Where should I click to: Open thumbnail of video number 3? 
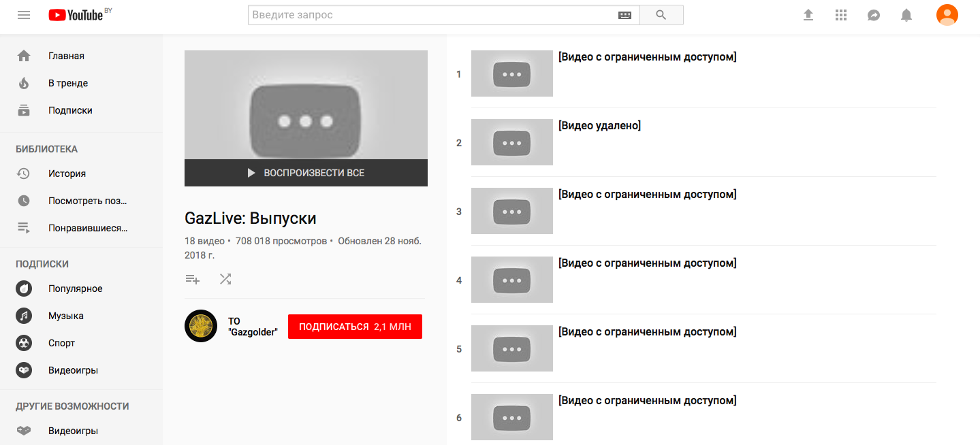(x=512, y=211)
